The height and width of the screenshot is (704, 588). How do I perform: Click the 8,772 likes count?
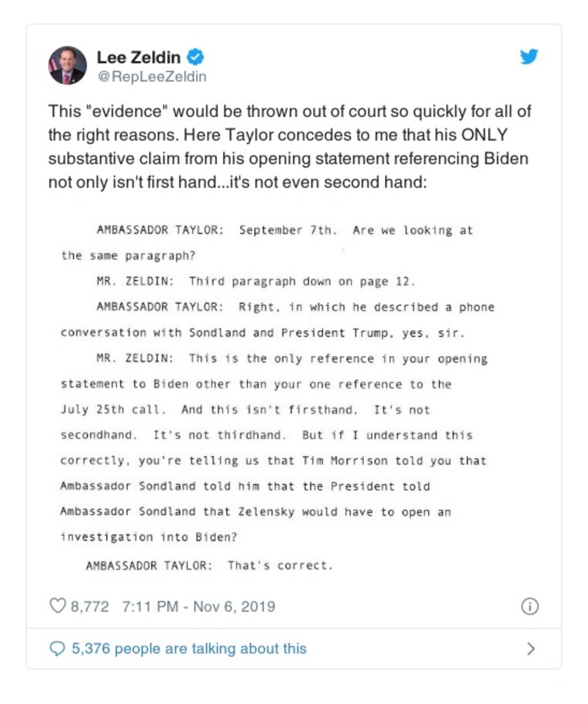click(89, 606)
